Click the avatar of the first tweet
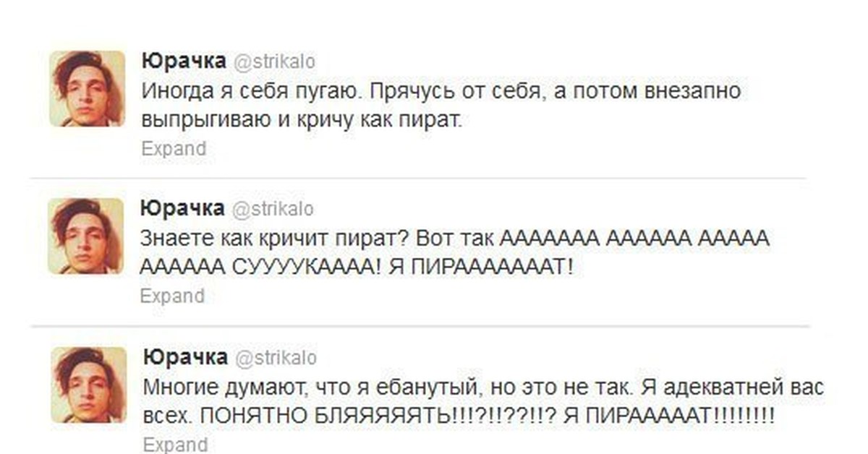 coord(87,89)
